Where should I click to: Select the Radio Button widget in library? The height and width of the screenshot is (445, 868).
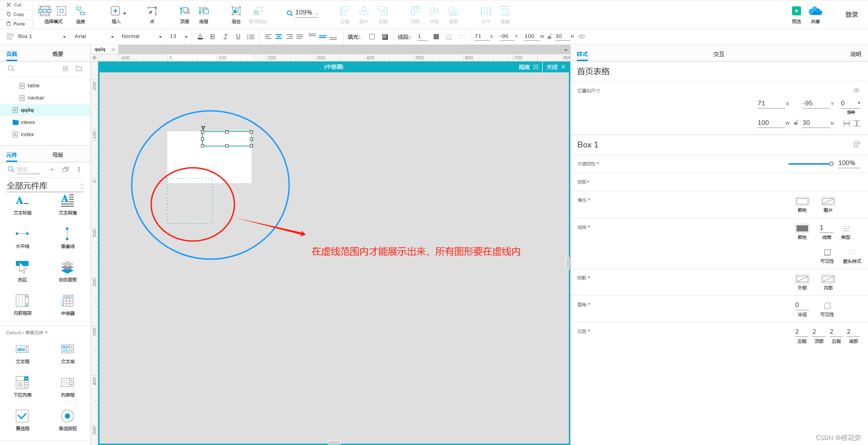pyautogui.click(x=67, y=420)
